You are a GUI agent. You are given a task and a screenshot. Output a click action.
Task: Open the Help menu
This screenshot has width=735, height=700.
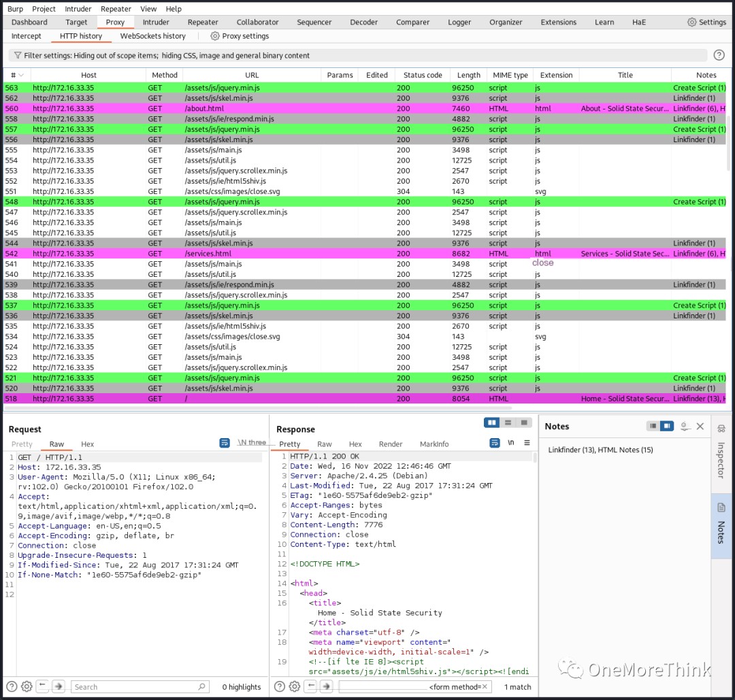point(174,9)
